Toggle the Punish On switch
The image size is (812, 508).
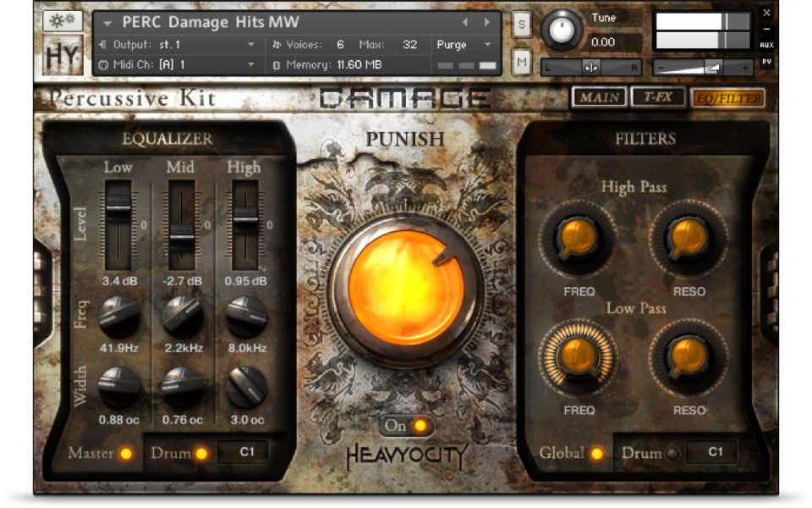pos(406,426)
